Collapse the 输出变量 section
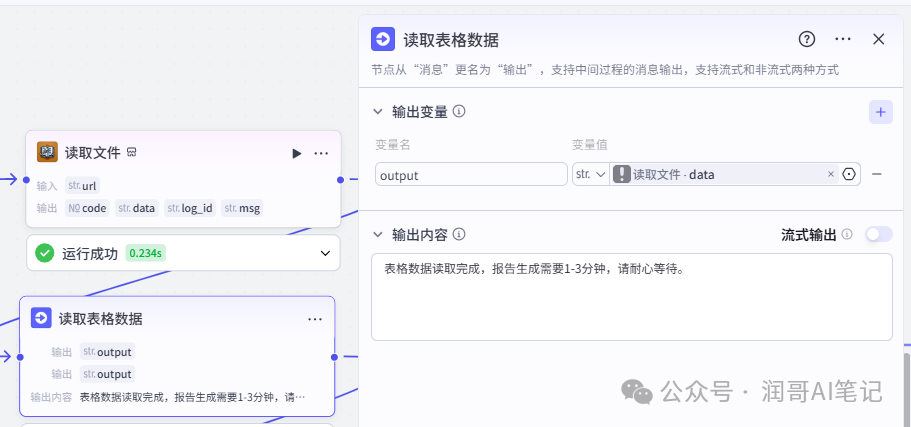The width and height of the screenshot is (911, 427). tap(378, 112)
